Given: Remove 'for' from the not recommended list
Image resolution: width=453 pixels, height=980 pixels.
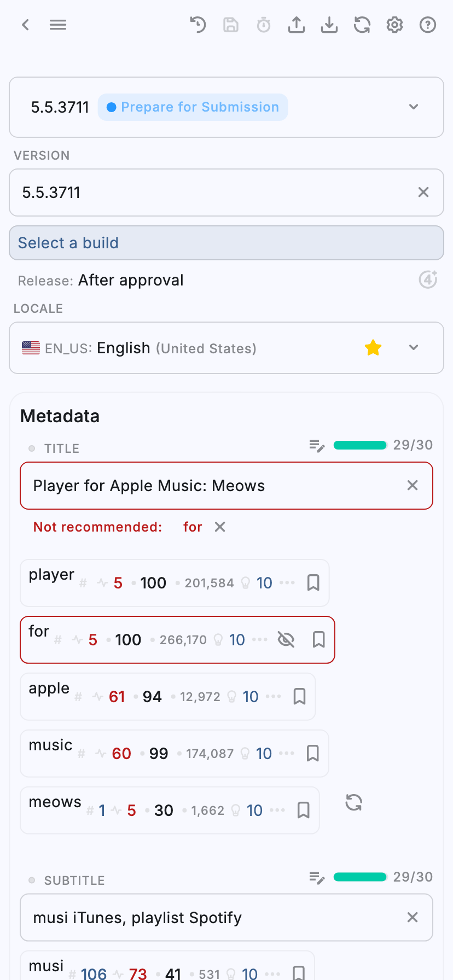Looking at the screenshot, I should (219, 527).
